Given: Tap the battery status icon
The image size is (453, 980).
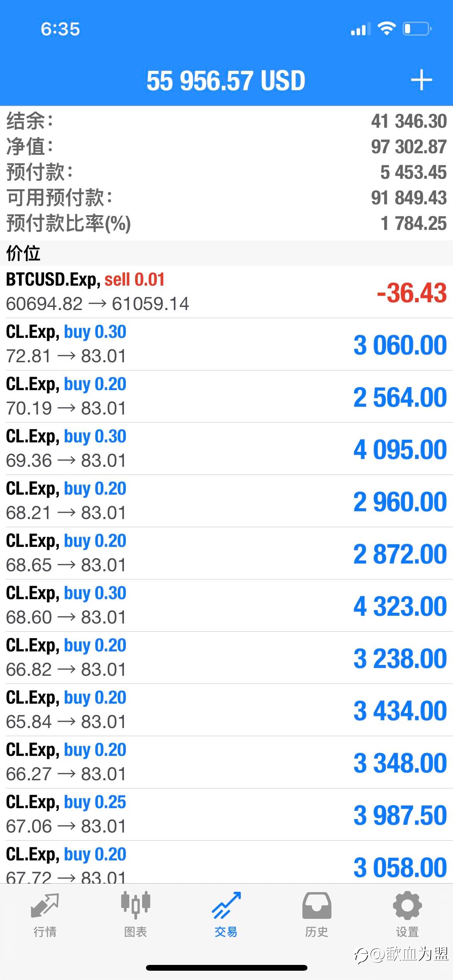Looking at the screenshot, I should [417, 29].
